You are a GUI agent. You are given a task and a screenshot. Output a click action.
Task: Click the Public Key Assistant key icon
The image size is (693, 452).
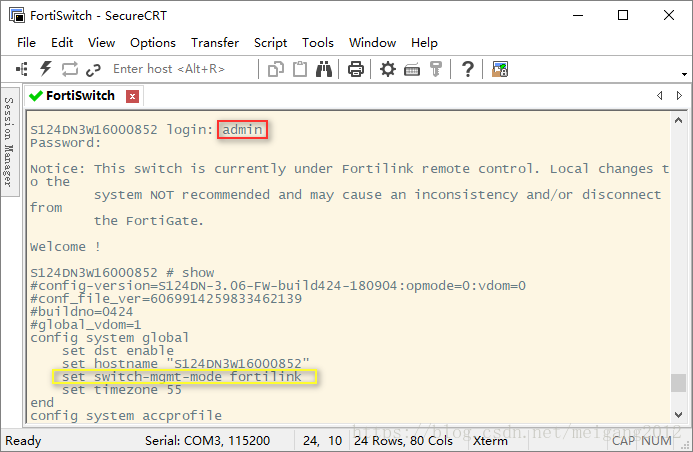click(x=436, y=69)
